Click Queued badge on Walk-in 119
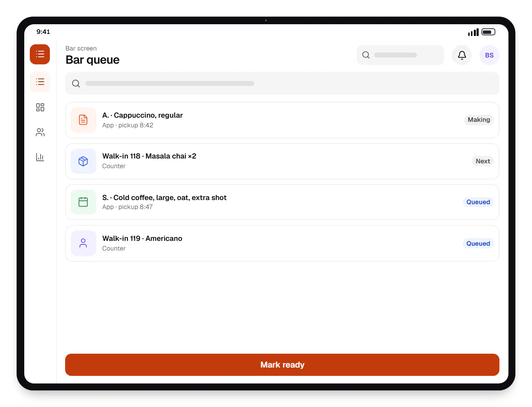The width and height of the screenshot is (532, 407). 478,243
